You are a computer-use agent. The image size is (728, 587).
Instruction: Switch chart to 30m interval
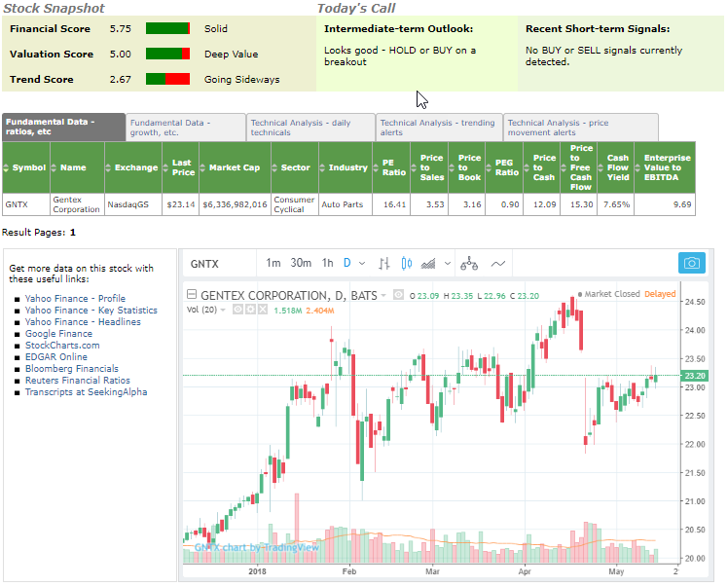coord(301,263)
